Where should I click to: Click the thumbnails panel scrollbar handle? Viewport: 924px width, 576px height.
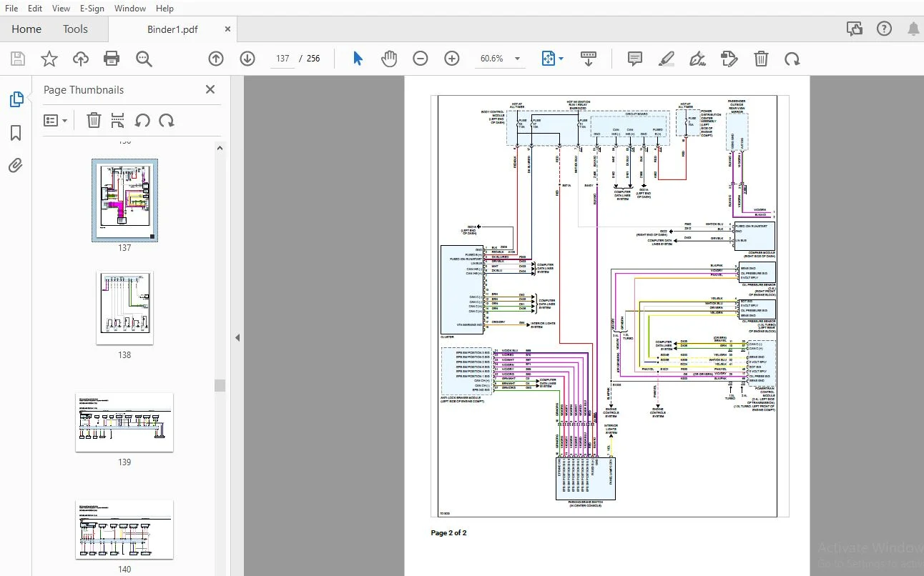pos(220,385)
